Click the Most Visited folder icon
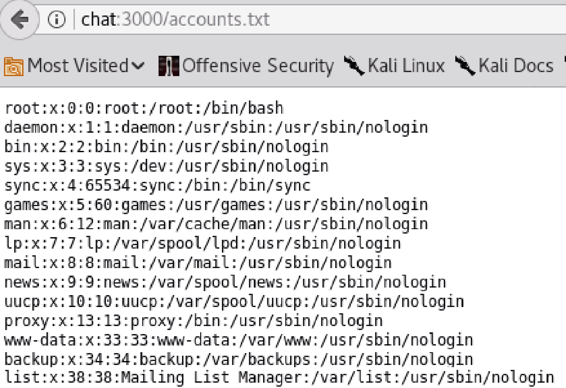The image size is (566, 388). click(14, 66)
